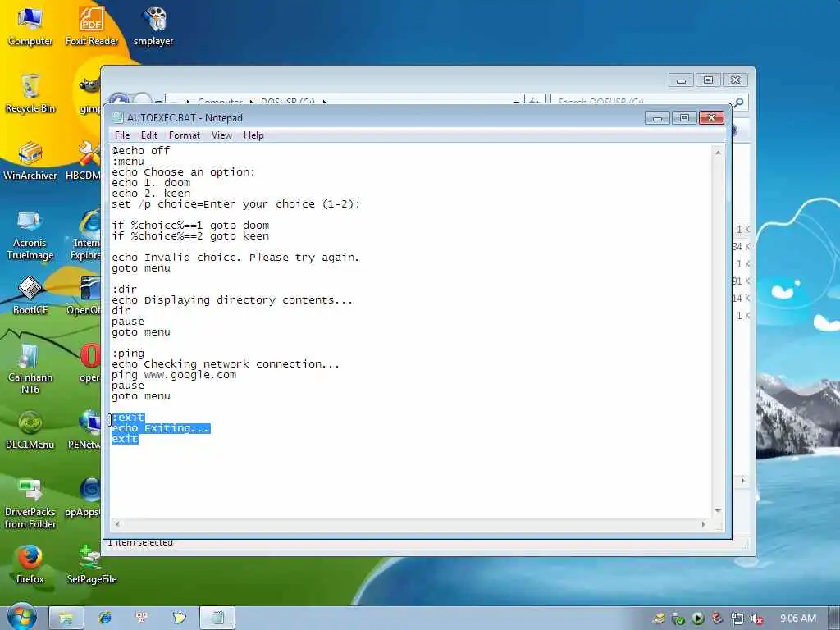The width and height of the screenshot is (840, 630).
Task: Click the 'set /p choice=Enter your choice' line
Action: (x=236, y=204)
